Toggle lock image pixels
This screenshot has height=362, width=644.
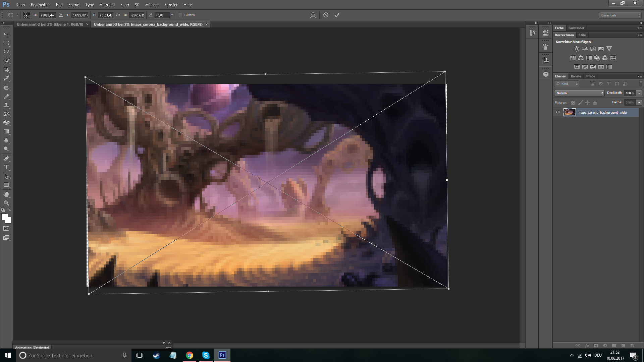(580, 103)
